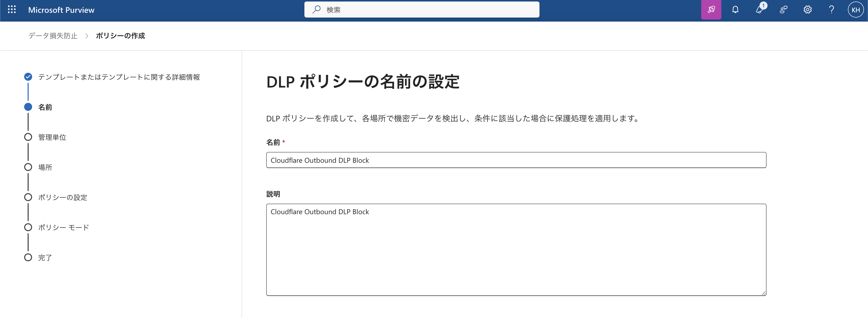Select completed テンプレート step checkmark circle
Screen dimensions: 868x318
pos(28,77)
